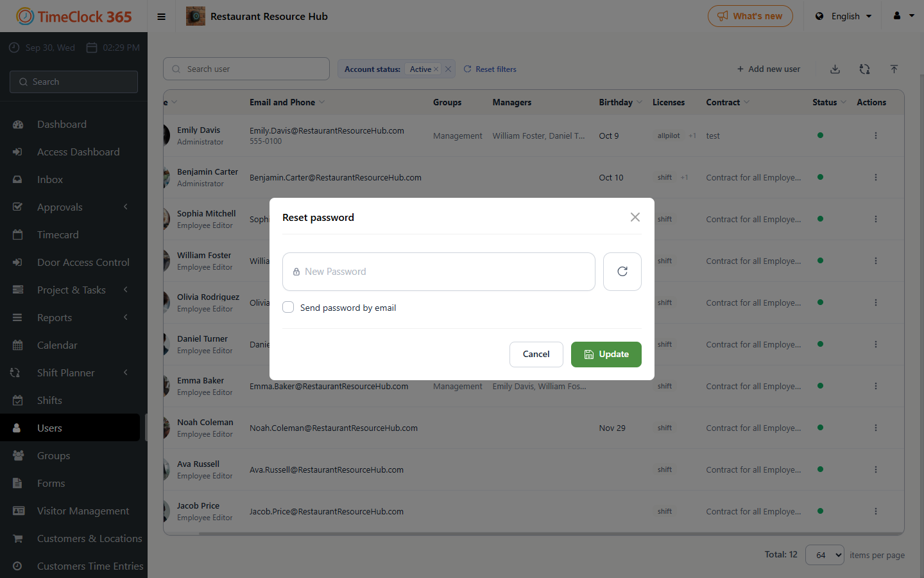Open the Inbox page
The image size is (924, 578).
click(50, 179)
